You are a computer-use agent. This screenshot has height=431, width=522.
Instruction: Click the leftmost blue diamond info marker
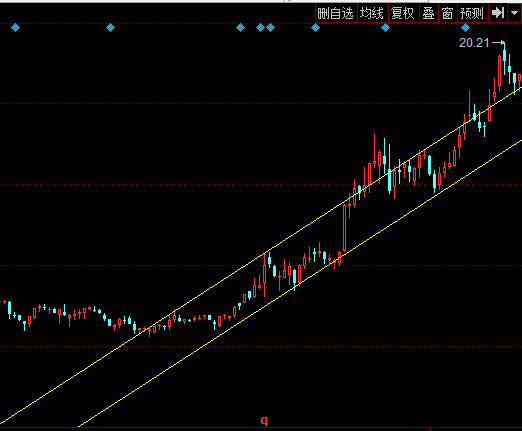point(15,28)
